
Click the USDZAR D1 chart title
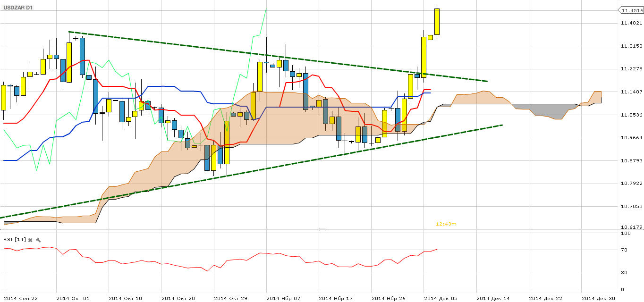click(18, 8)
